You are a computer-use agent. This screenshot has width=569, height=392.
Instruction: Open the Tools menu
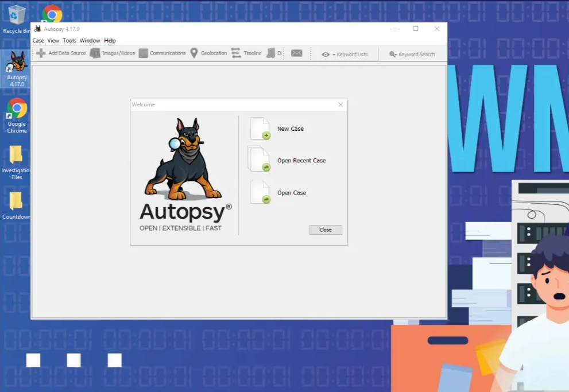pos(69,41)
